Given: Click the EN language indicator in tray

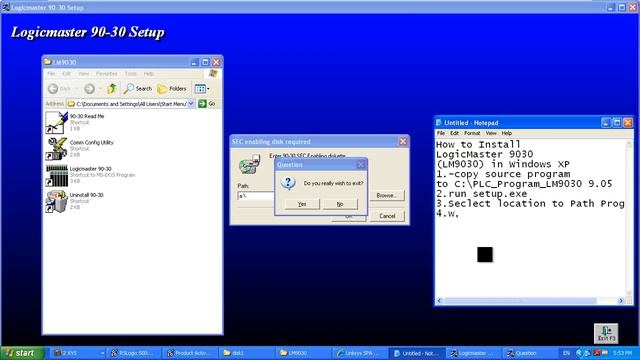Looking at the screenshot, I should coord(566,353).
